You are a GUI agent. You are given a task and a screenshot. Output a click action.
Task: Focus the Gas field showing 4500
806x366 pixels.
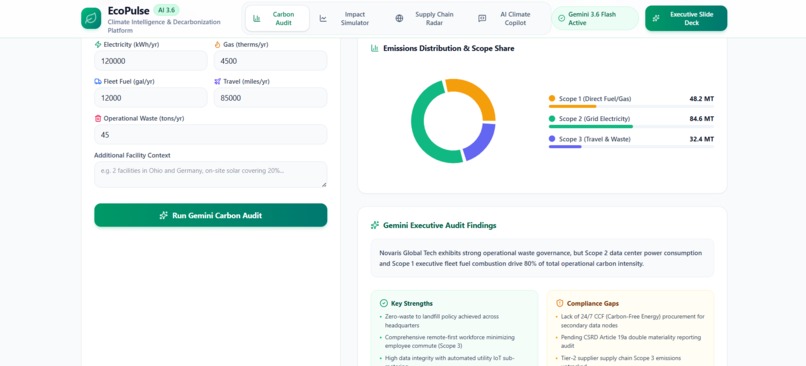[x=270, y=61]
